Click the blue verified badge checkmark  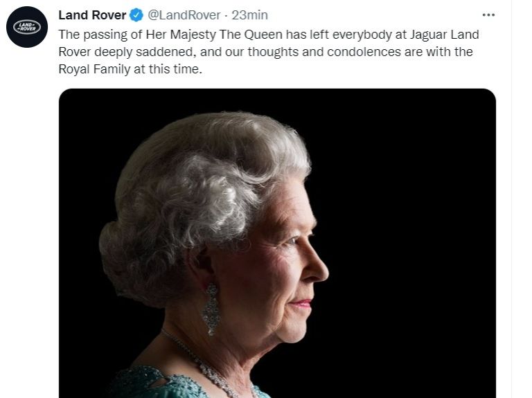point(136,15)
